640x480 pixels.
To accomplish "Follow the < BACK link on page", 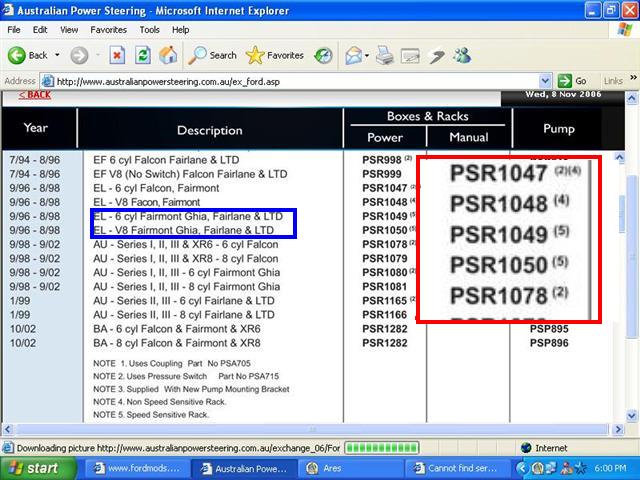I will tap(34, 95).
